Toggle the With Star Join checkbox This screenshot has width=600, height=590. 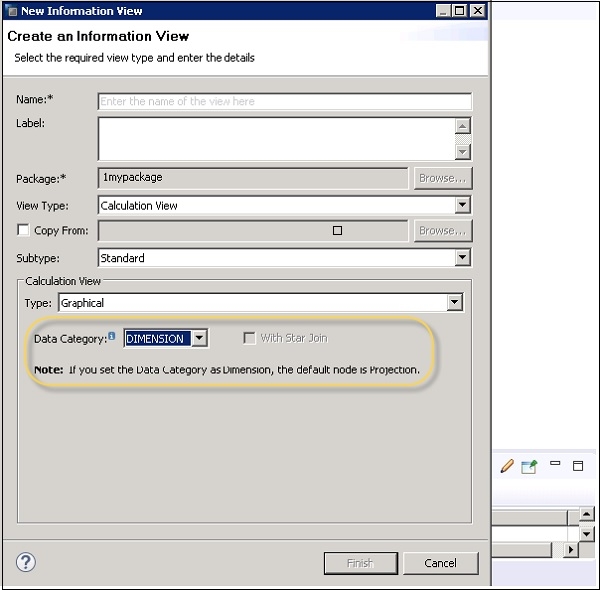(x=250, y=338)
